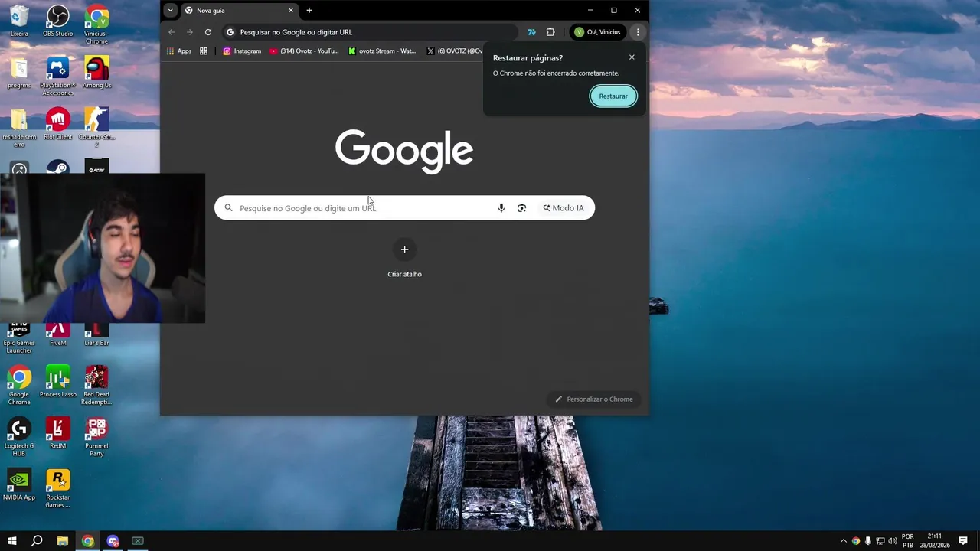Click the teal extension icon in toolbar
This screenshot has width=980, height=551.
pos(531,32)
